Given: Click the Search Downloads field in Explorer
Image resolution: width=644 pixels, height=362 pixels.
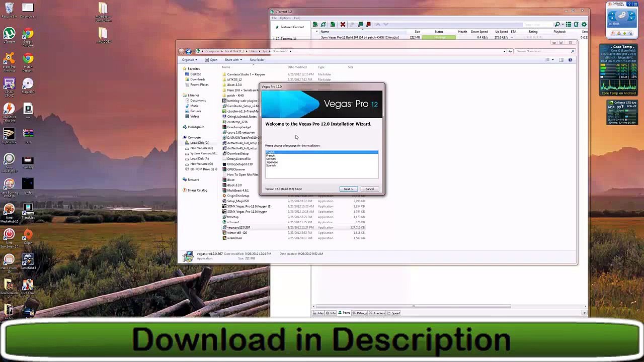Looking at the screenshot, I should click(x=544, y=51).
